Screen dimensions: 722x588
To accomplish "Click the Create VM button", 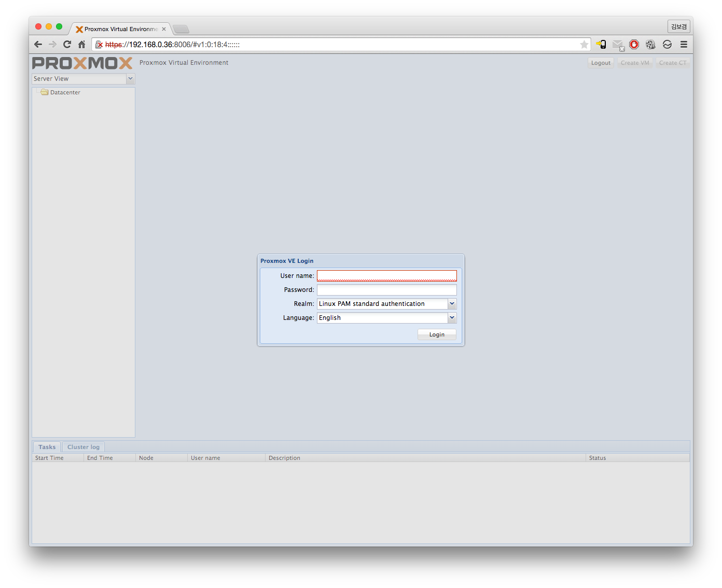I will [x=635, y=63].
